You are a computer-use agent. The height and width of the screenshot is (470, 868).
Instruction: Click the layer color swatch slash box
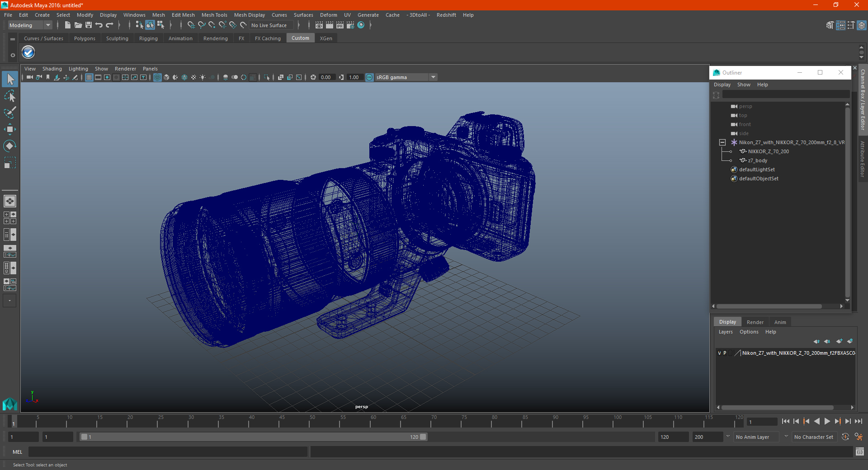738,353
